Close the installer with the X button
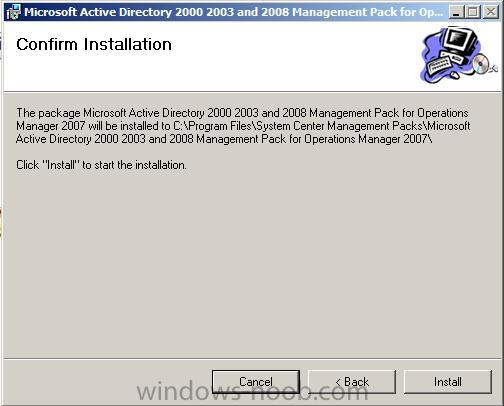This screenshot has height=406, width=504. click(491, 13)
